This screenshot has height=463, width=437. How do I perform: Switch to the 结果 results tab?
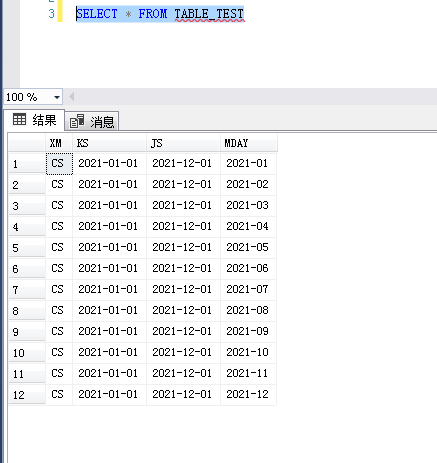tap(34, 120)
